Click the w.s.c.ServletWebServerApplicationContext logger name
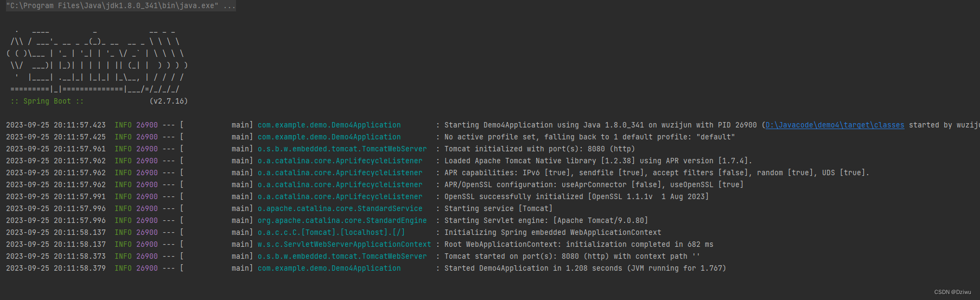This screenshot has width=980, height=300. (345, 245)
